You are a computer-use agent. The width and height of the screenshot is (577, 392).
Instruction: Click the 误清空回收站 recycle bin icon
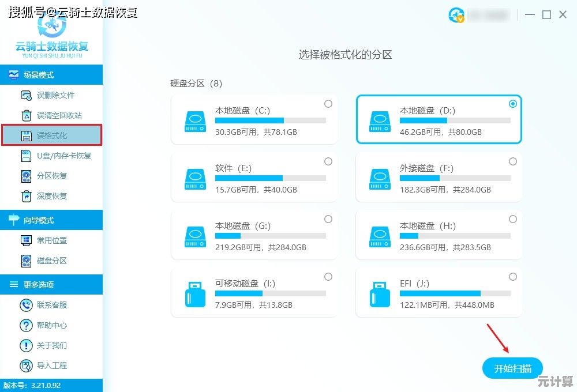(27, 115)
